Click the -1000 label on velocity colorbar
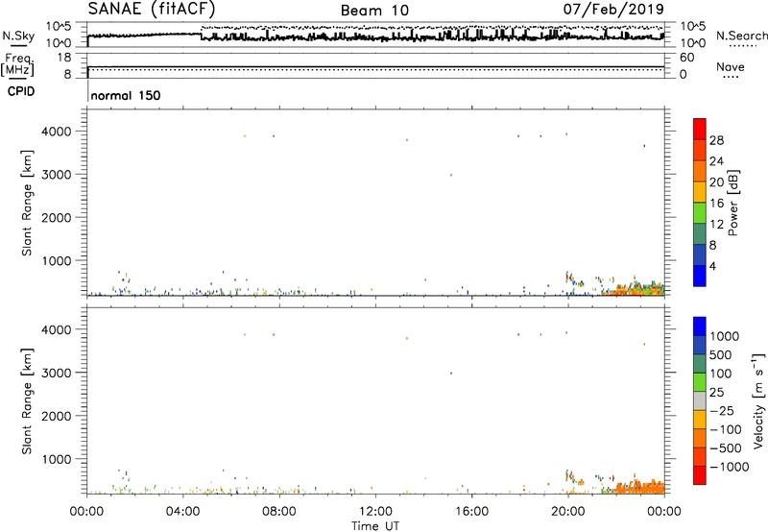The image size is (768, 532). pos(730,467)
